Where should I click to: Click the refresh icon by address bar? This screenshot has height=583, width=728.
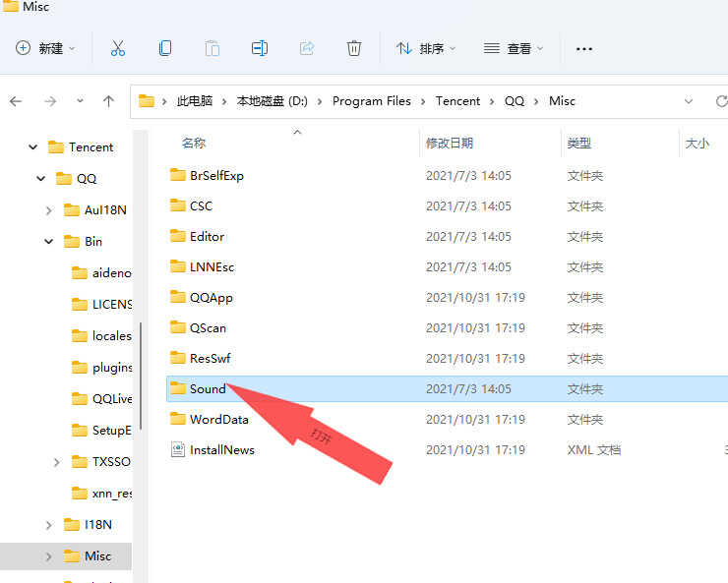click(721, 101)
